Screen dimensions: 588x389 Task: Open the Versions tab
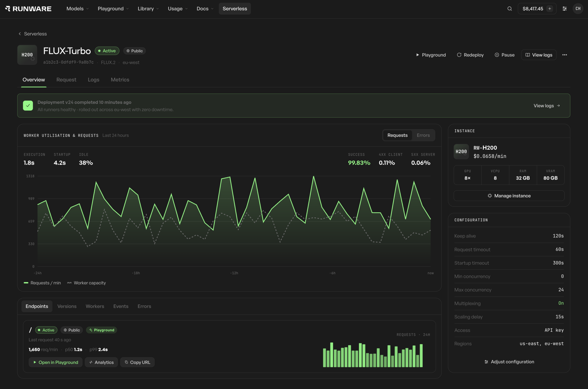pyautogui.click(x=67, y=306)
